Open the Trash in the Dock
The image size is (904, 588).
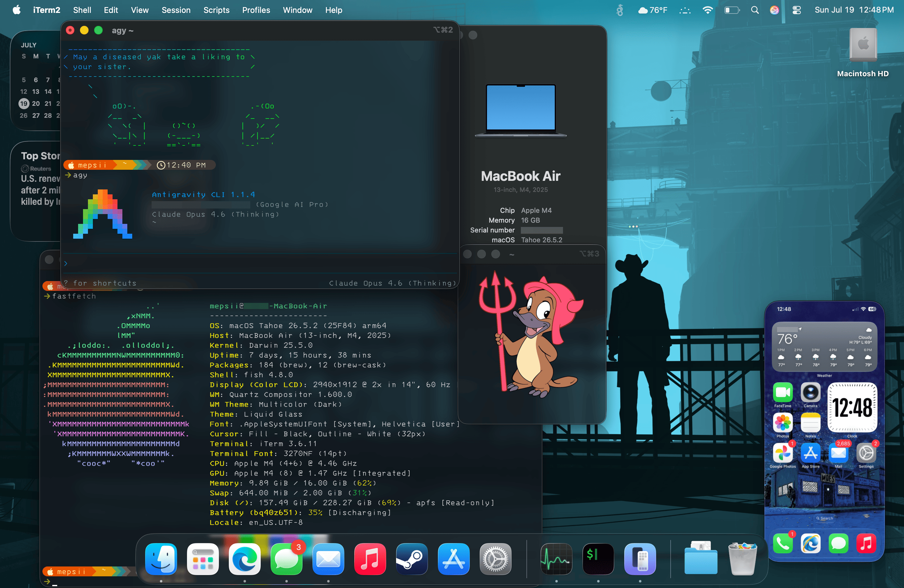[743, 559]
